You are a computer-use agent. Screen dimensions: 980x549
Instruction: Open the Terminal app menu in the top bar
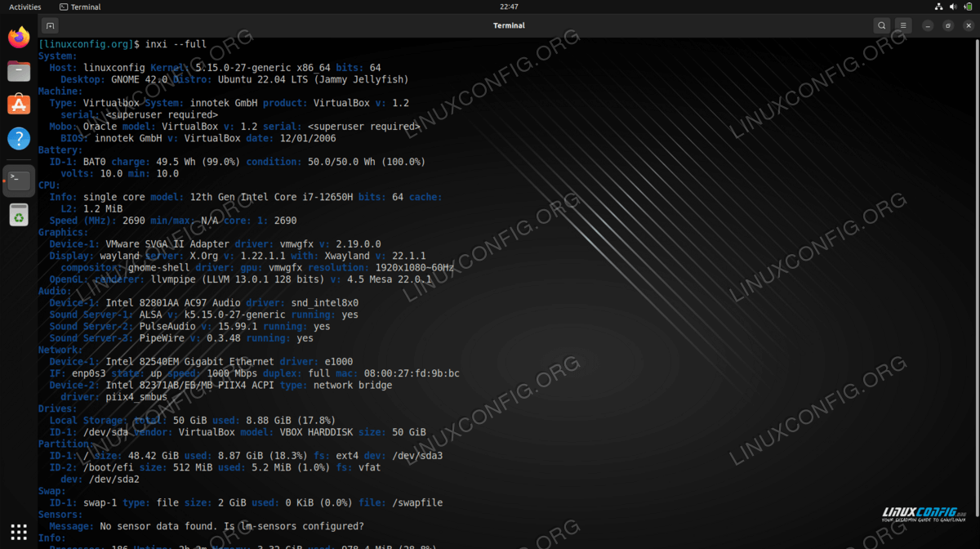point(80,7)
